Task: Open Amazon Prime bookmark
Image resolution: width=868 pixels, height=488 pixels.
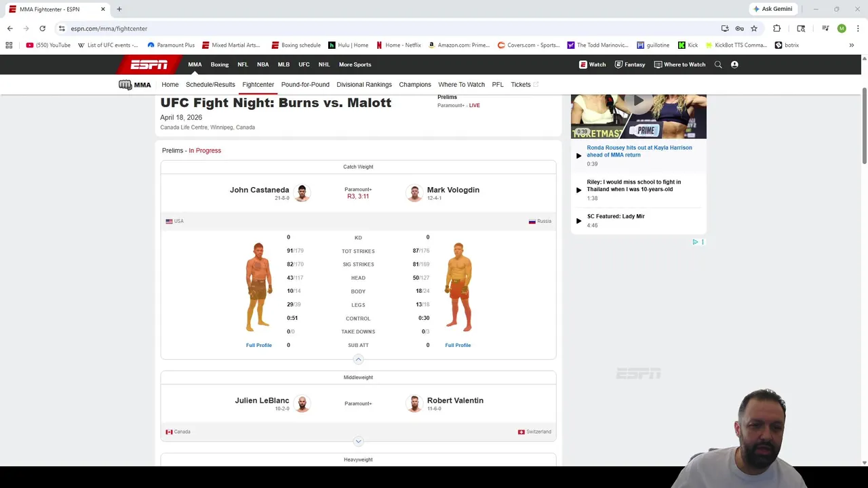Action: point(459,45)
